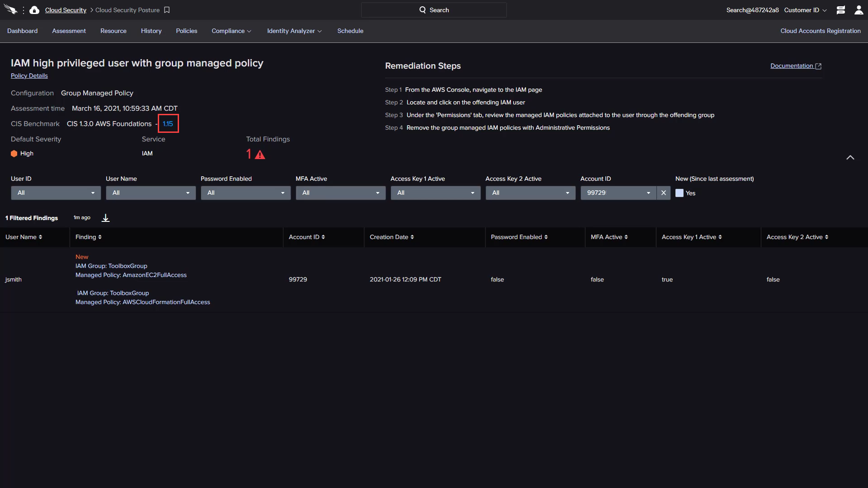Image resolution: width=868 pixels, height=488 pixels.
Task: Sort by Access Key 2 Active column arrows
Action: tap(826, 237)
